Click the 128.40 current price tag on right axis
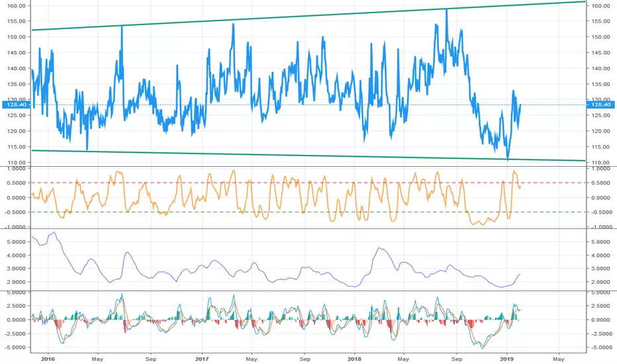 tap(601, 105)
